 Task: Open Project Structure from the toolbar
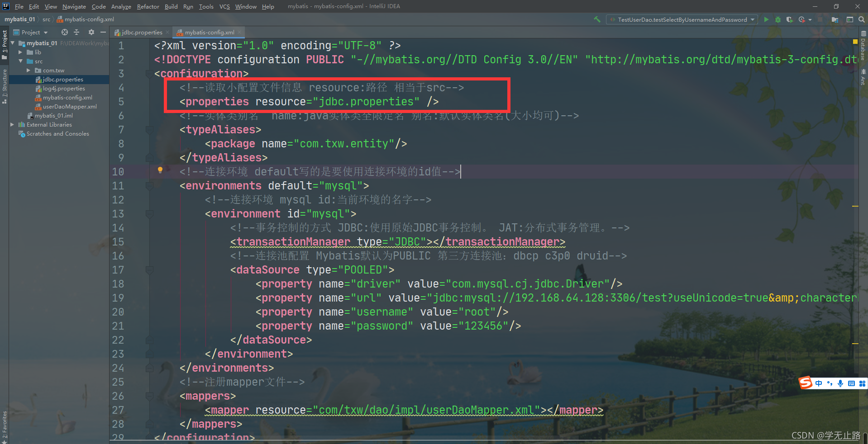tap(835, 19)
